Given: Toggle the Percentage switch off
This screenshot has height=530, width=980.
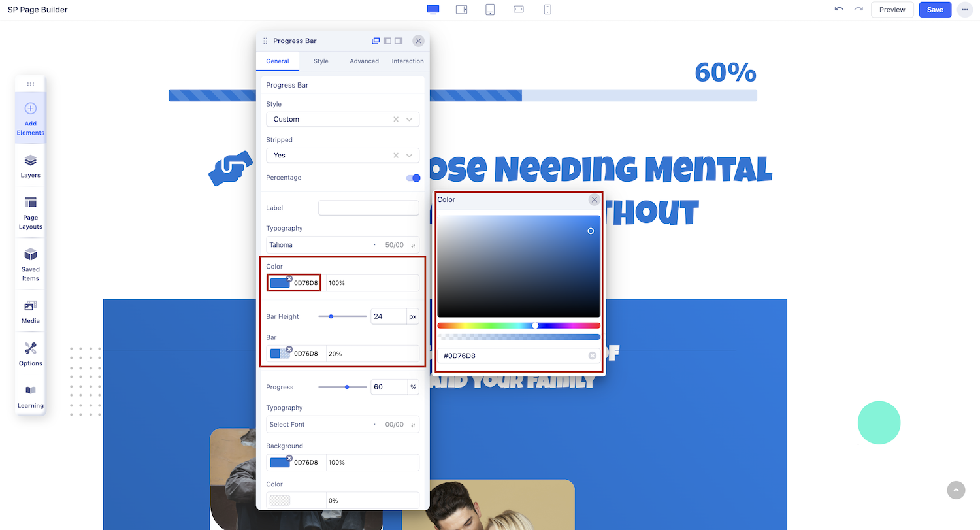Looking at the screenshot, I should click(x=413, y=178).
